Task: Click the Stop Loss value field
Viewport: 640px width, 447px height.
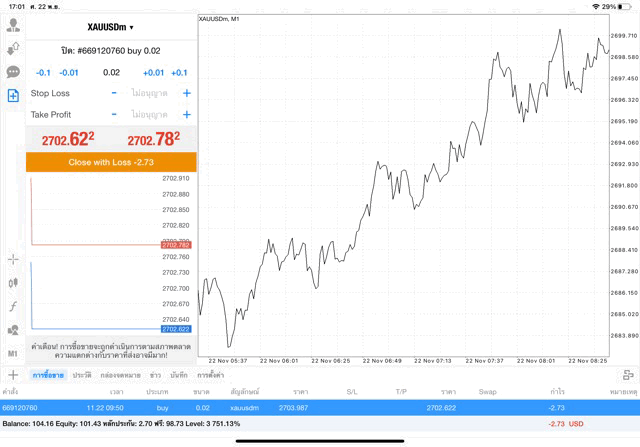Action: click(148, 93)
